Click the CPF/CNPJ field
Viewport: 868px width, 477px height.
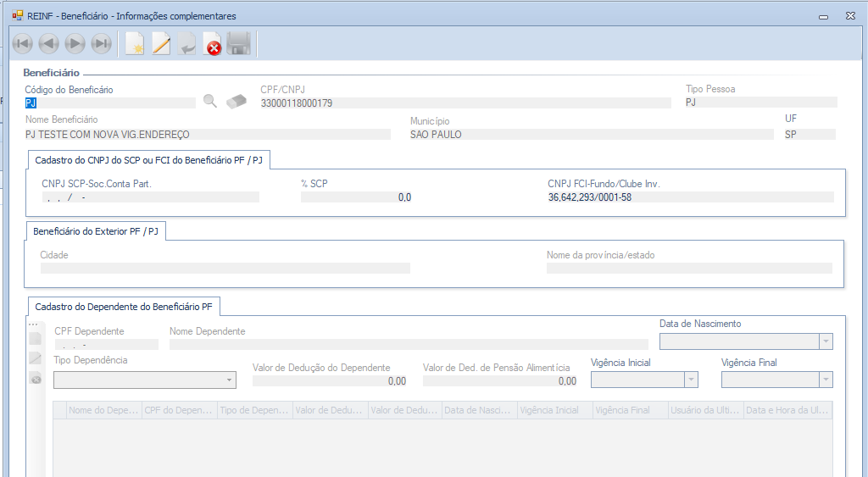pos(465,103)
